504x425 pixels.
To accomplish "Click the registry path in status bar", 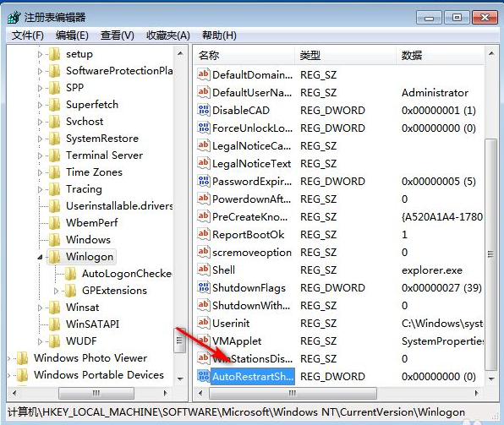I will pyautogui.click(x=236, y=412).
